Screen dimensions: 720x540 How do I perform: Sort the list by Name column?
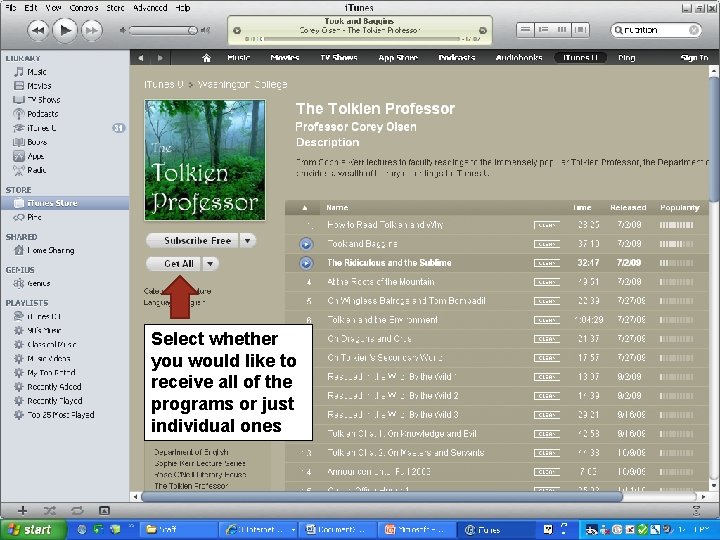click(x=337, y=208)
